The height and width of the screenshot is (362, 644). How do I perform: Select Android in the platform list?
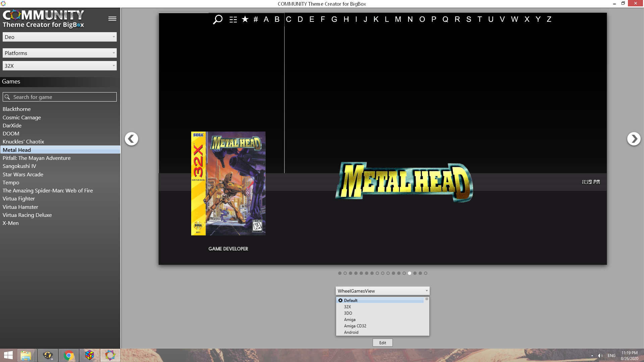coord(380,332)
